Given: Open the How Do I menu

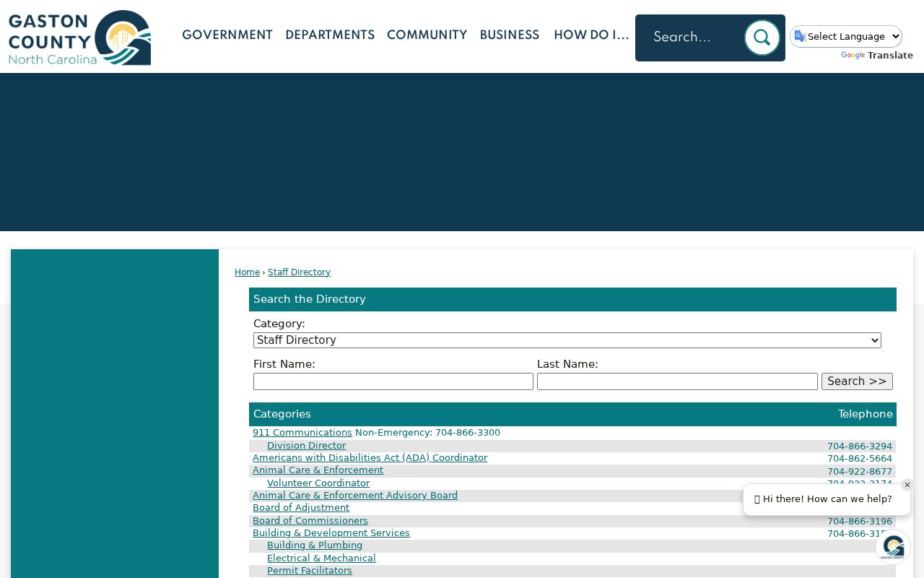Looking at the screenshot, I should click(591, 35).
